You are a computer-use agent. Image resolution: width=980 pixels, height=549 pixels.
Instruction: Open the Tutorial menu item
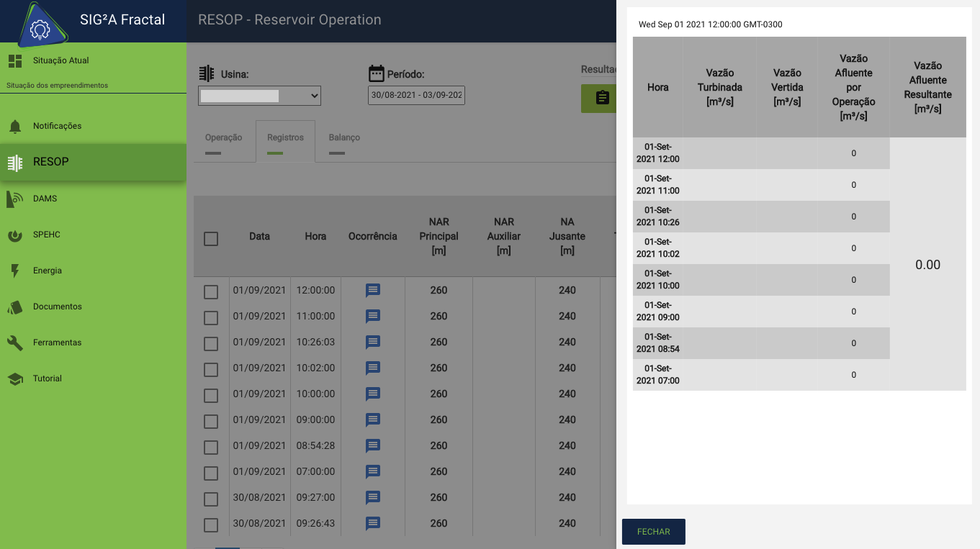48,379
